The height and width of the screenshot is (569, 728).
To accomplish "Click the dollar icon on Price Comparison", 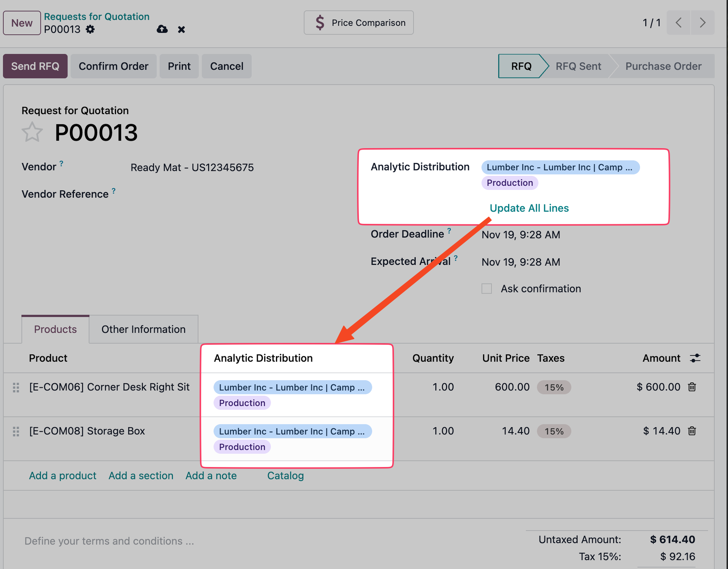I will [x=320, y=22].
